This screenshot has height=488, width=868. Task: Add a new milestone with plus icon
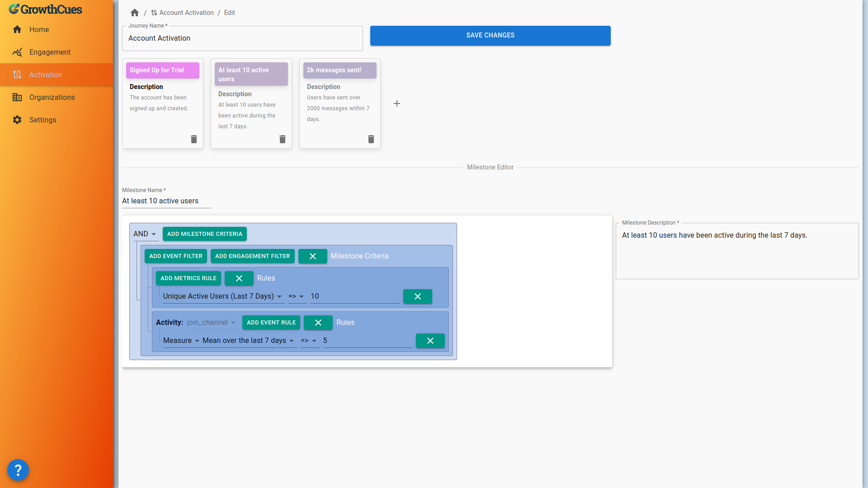397,103
